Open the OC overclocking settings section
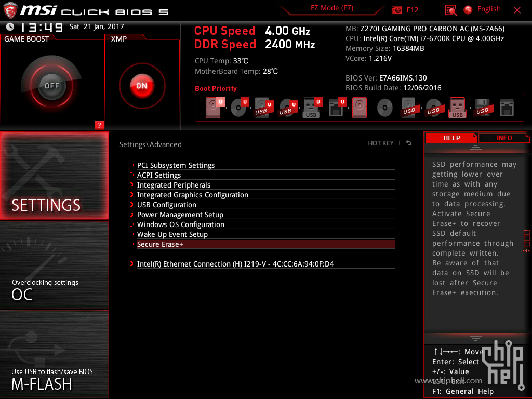This screenshot has height=399, width=532. click(54, 265)
